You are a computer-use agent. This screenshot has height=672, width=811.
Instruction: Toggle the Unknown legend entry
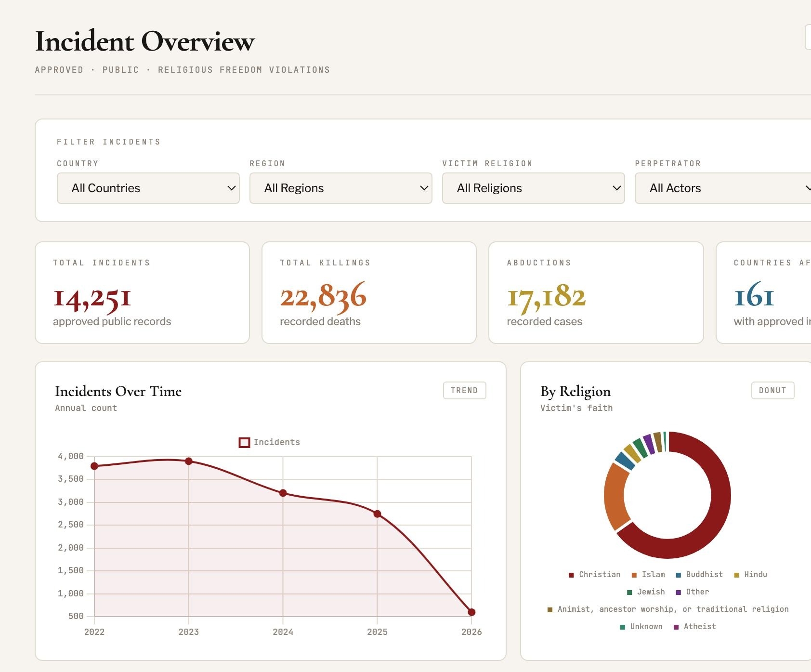click(641, 627)
